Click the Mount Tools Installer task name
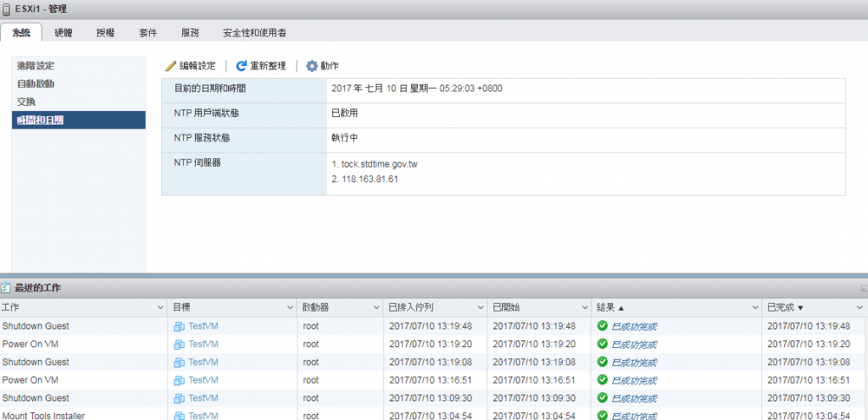This screenshot has height=420, width=868. coord(43,416)
